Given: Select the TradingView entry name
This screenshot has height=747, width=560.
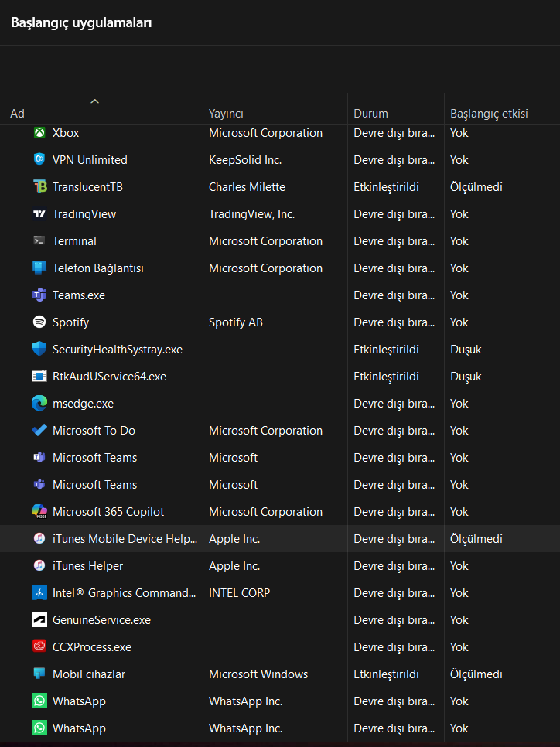Looking at the screenshot, I should [84, 214].
